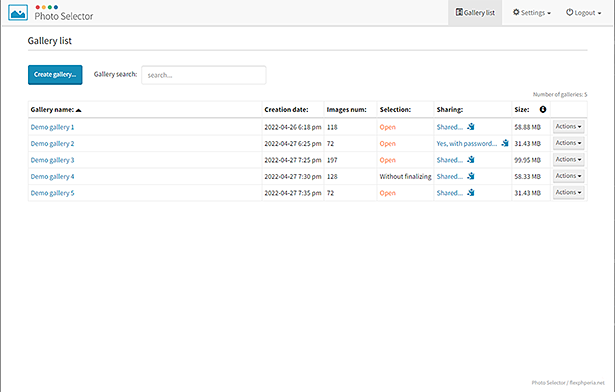
Task: Click the share icon for Demo gallery 5
Action: click(471, 193)
